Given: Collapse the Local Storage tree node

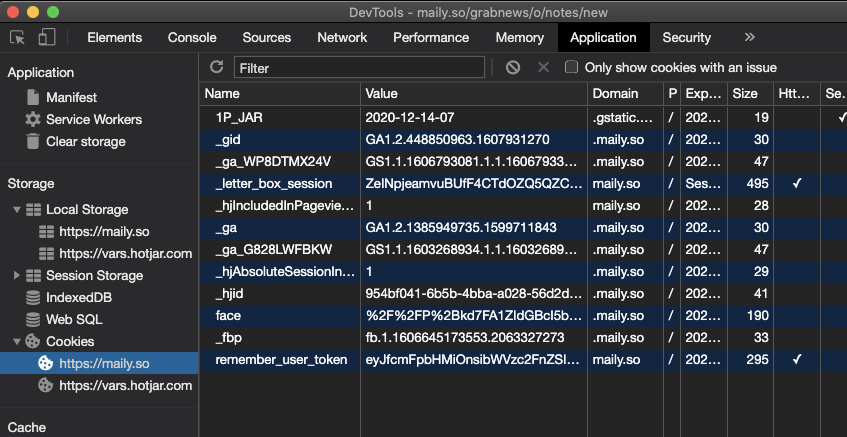Looking at the screenshot, I should tap(17, 210).
